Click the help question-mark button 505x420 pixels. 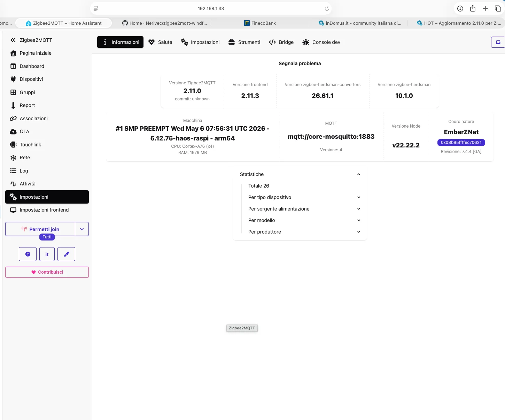coord(28,254)
